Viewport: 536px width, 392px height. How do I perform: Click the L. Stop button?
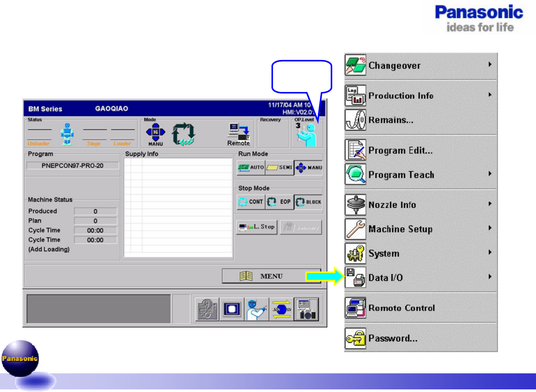(257, 227)
